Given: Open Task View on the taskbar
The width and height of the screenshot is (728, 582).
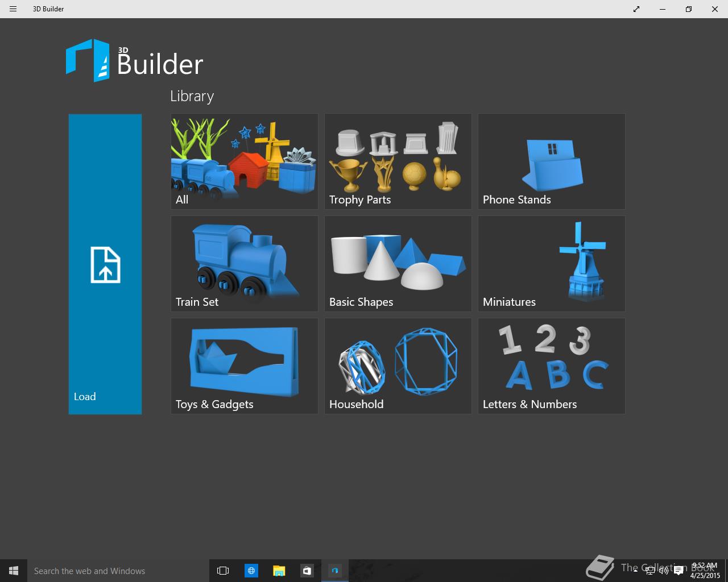Looking at the screenshot, I should click(223, 571).
